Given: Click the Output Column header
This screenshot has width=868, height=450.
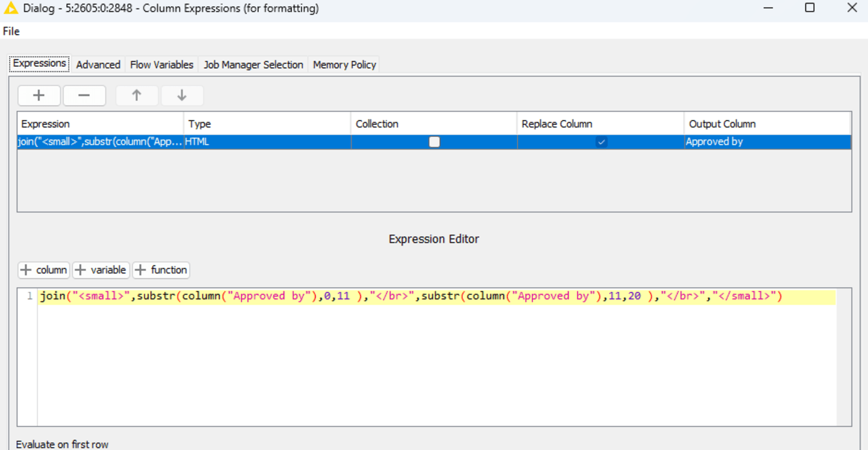Looking at the screenshot, I should pos(767,124).
